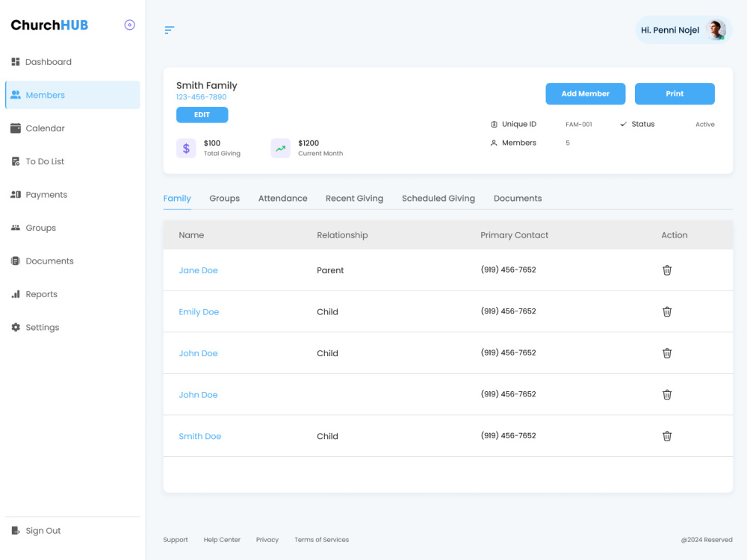Toggle the sidebar using the hamburger filter icon
747x560 pixels.
tap(169, 30)
